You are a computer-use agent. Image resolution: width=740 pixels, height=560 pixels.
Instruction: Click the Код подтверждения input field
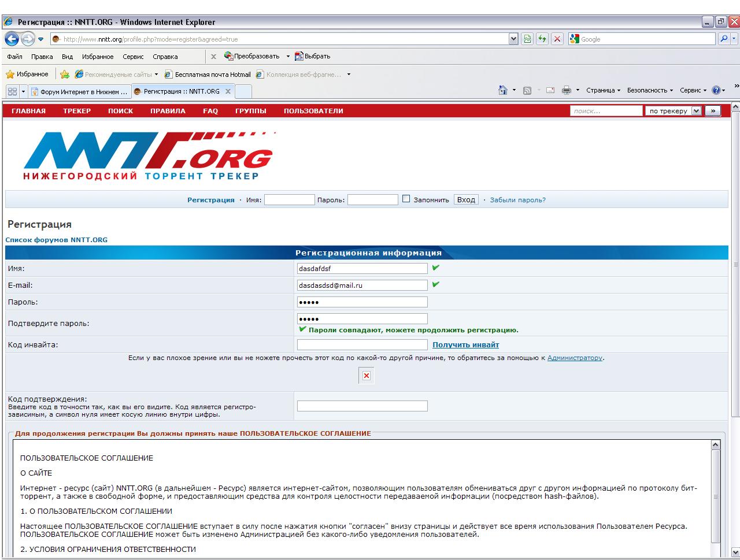tap(362, 406)
